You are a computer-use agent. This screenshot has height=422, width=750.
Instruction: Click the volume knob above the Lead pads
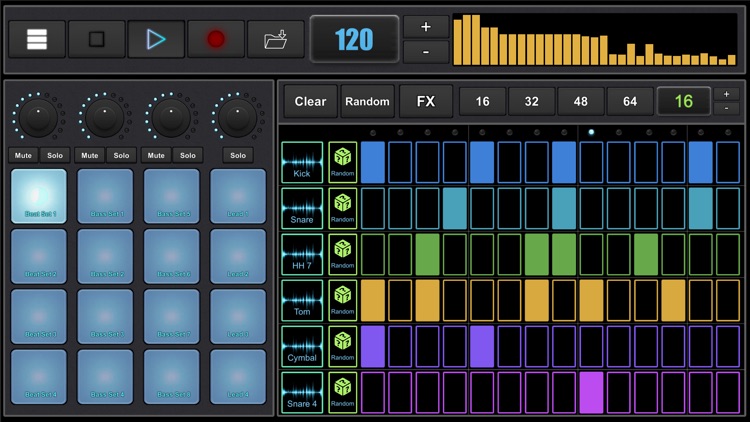pos(238,117)
